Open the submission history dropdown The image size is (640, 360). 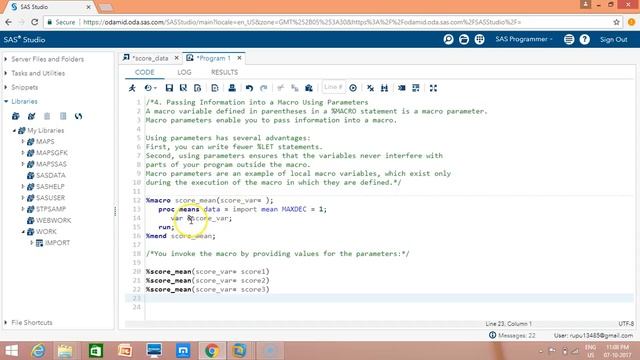click(150, 88)
